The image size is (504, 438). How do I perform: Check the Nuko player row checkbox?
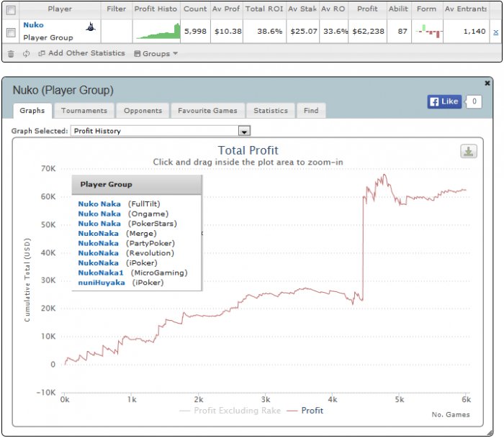[11, 32]
